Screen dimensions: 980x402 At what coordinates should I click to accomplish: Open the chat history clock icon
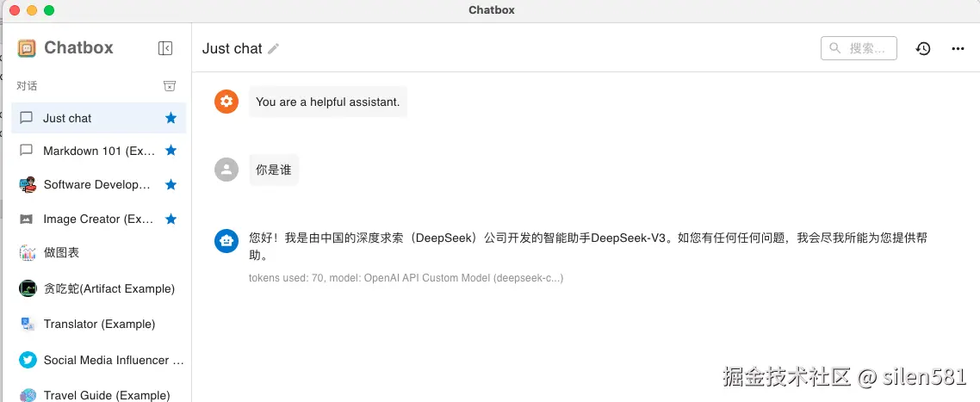click(923, 48)
